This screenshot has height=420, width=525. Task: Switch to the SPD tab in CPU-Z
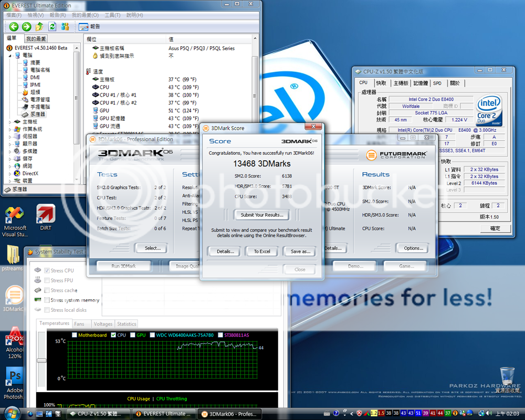coord(437,83)
